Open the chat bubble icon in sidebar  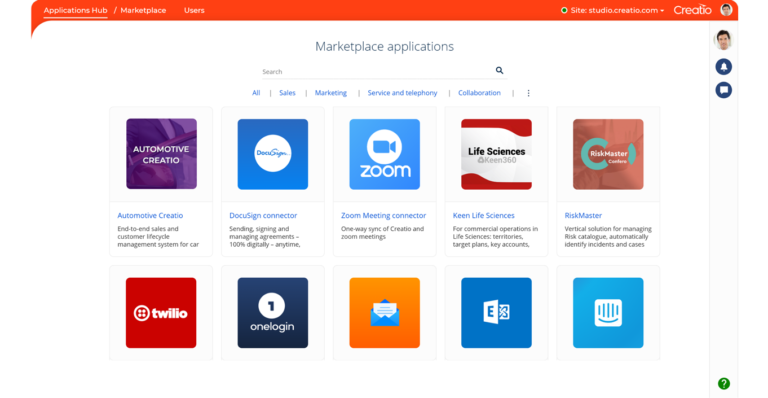[723, 90]
